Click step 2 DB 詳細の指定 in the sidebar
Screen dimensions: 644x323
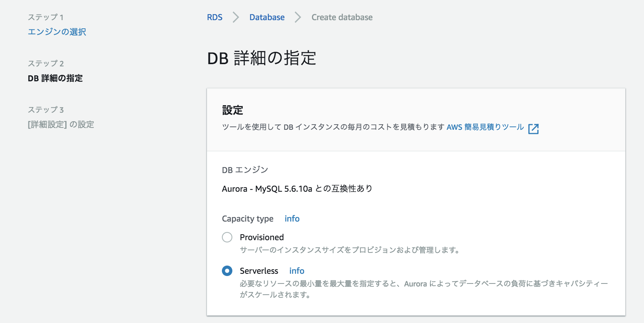(x=55, y=78)
